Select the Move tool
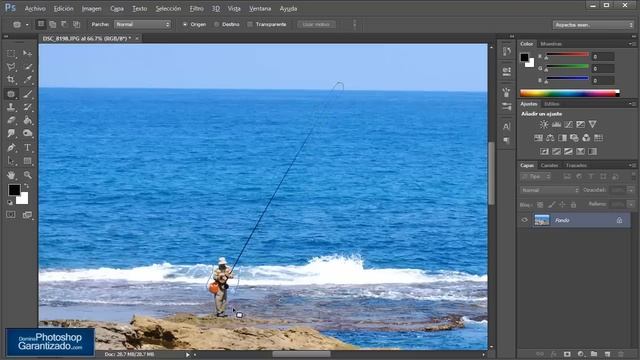The height and width of the screenshot is (360, 640). click(27, 53)
